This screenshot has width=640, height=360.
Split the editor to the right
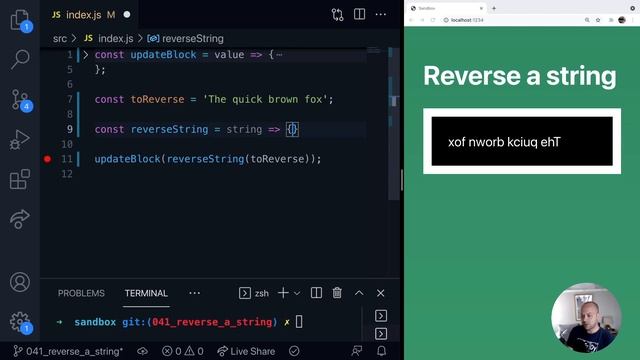(x=359, y=14)
